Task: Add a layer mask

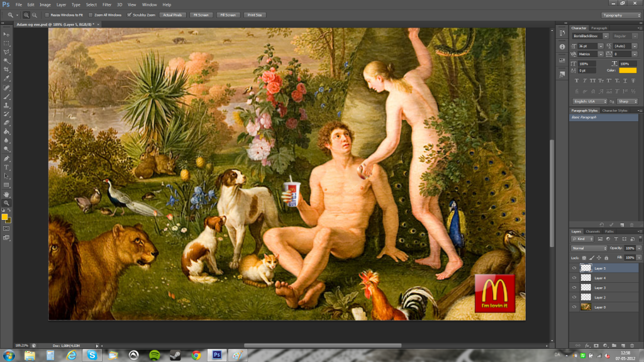Action: (596, 346)
